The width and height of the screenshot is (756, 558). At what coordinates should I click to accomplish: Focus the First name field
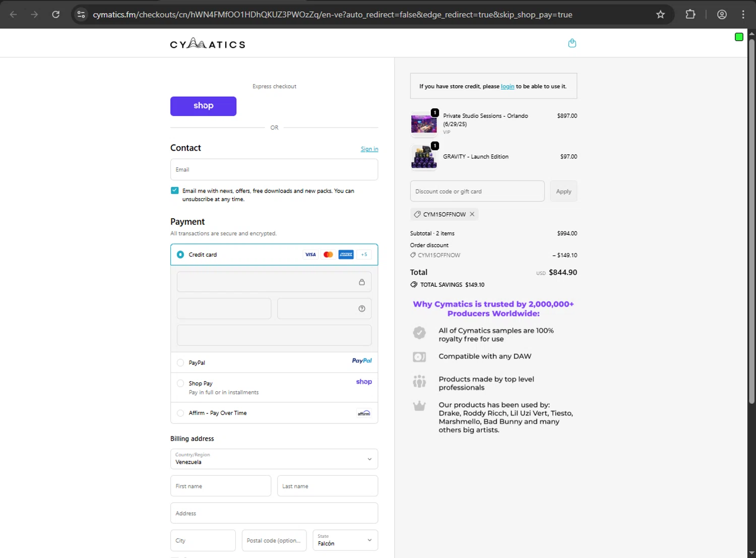click(221, 486)
